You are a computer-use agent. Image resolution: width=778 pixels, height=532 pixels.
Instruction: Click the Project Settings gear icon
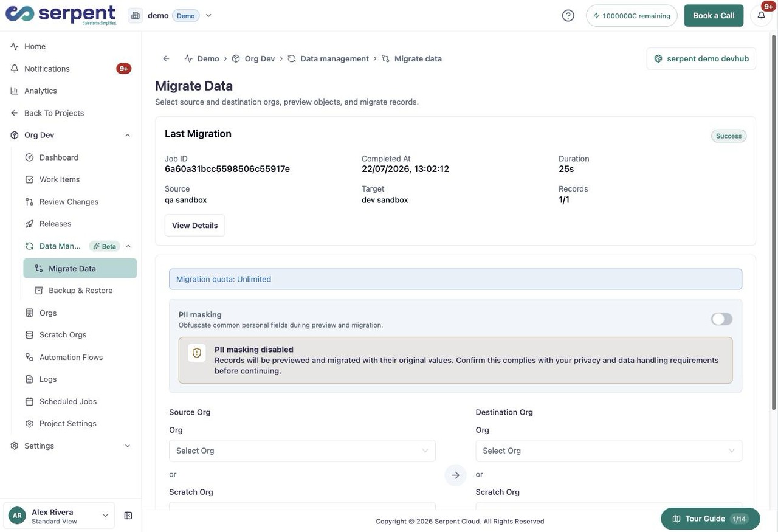pyautogui.click(x=29, y=424)
